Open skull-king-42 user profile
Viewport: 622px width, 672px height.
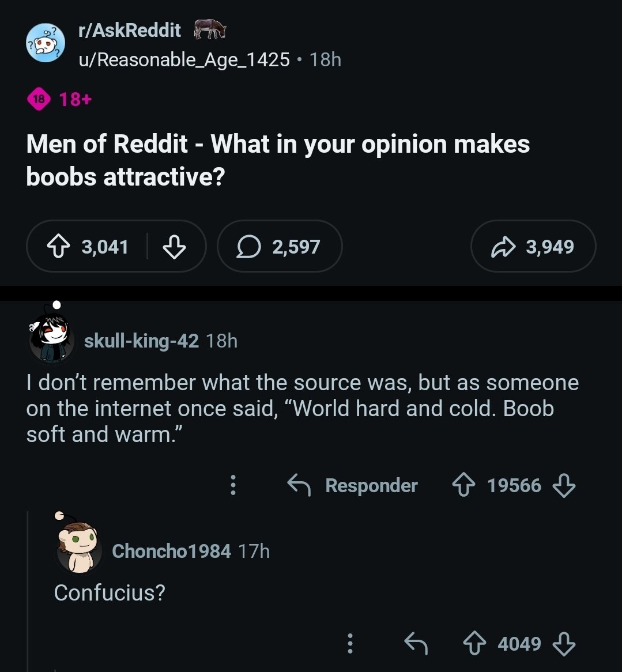141,341
